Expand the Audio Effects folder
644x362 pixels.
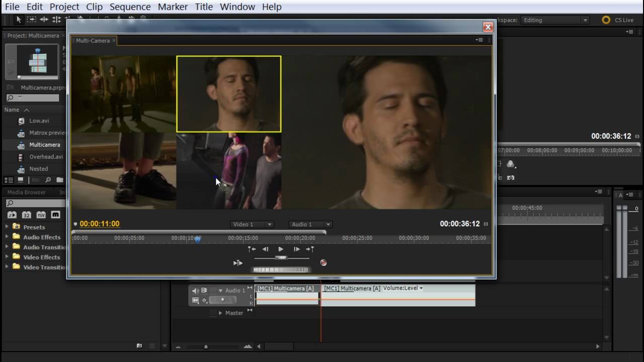7,237
